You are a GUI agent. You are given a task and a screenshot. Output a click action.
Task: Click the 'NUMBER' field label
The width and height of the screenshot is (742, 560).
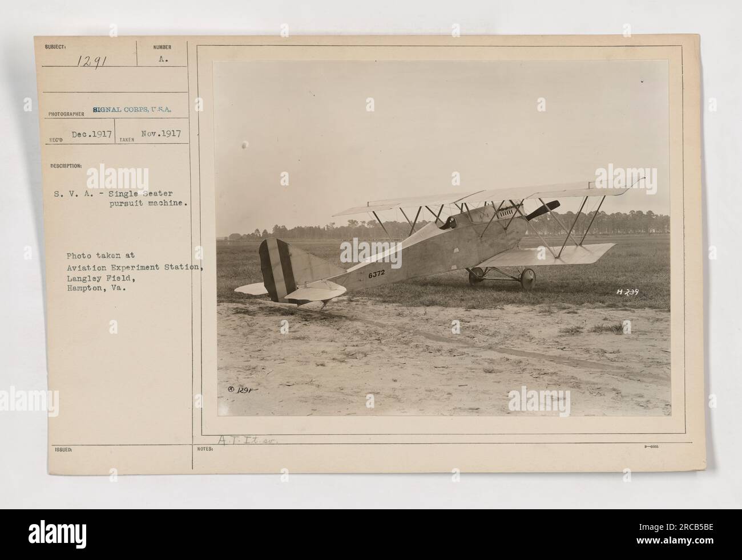163,47
